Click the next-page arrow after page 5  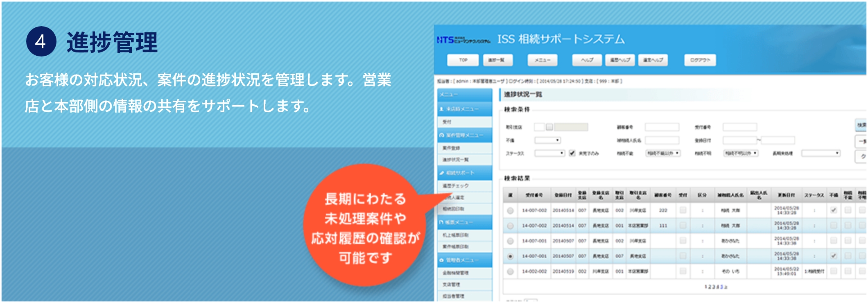pos(726,287)
